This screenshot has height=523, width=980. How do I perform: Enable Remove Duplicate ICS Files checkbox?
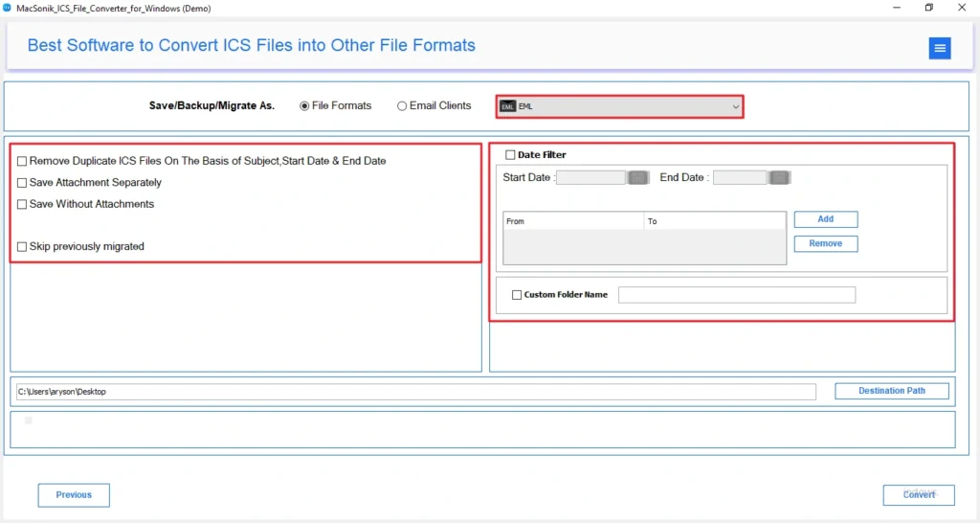pos(22,162)
